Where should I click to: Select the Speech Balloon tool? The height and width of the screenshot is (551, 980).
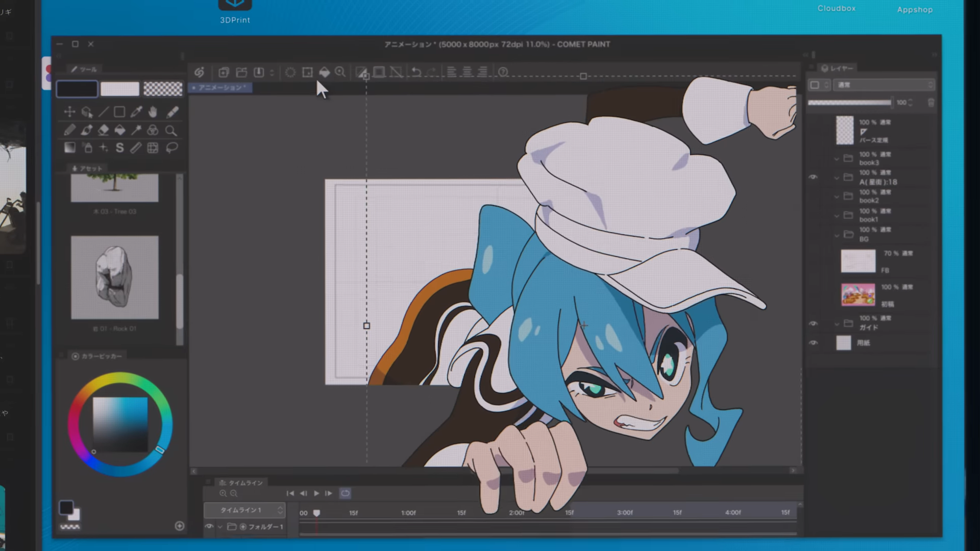tap(172, 148)
